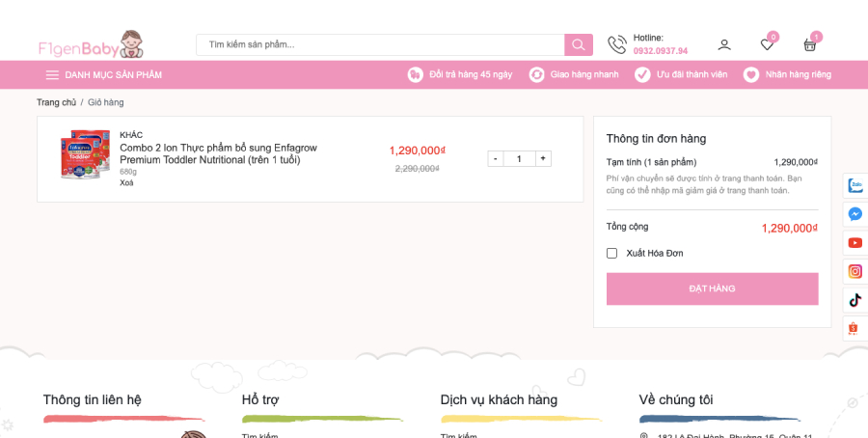The height and width of the screenshot is (438, 868).
Task: Click the 45-day return policy icon
Action: [415, 74]
